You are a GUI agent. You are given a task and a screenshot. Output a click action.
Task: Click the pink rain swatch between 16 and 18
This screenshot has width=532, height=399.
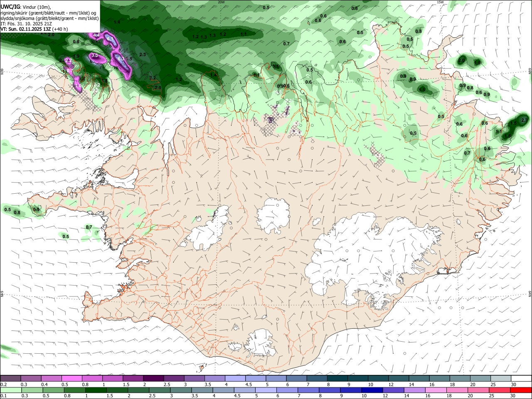[435, 390]
